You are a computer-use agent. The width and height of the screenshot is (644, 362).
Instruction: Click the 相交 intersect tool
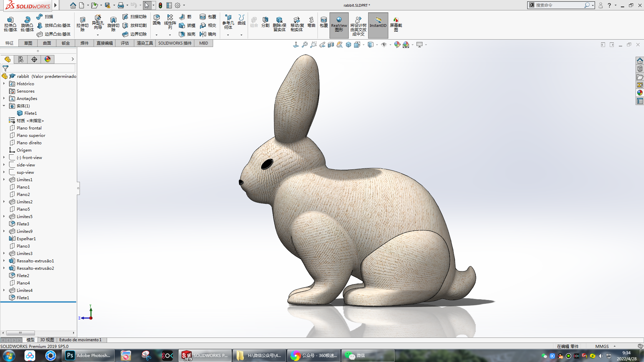208,25
